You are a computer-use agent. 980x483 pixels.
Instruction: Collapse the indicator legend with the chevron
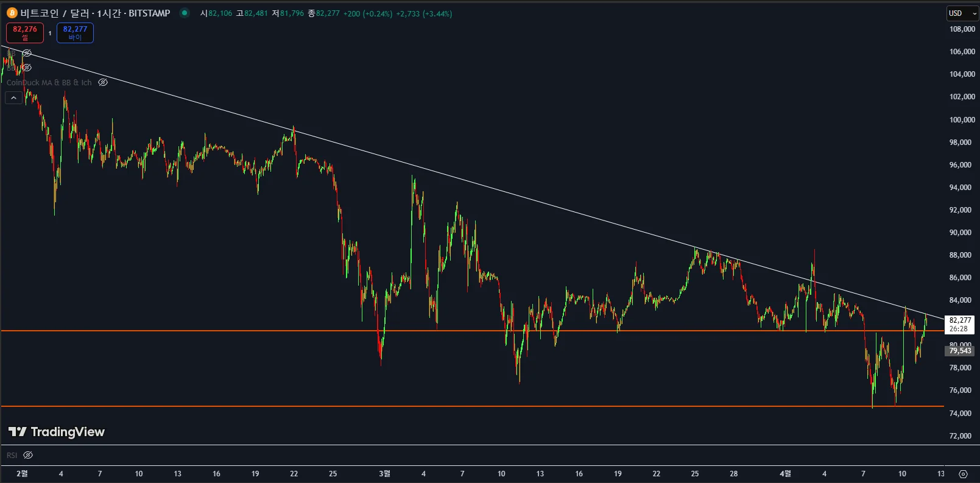13,97
